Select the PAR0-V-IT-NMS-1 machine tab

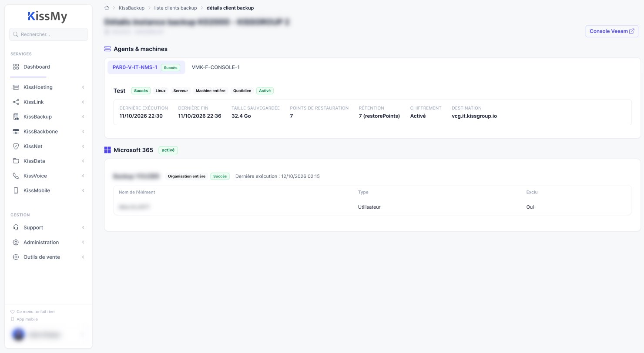point(146,67)
